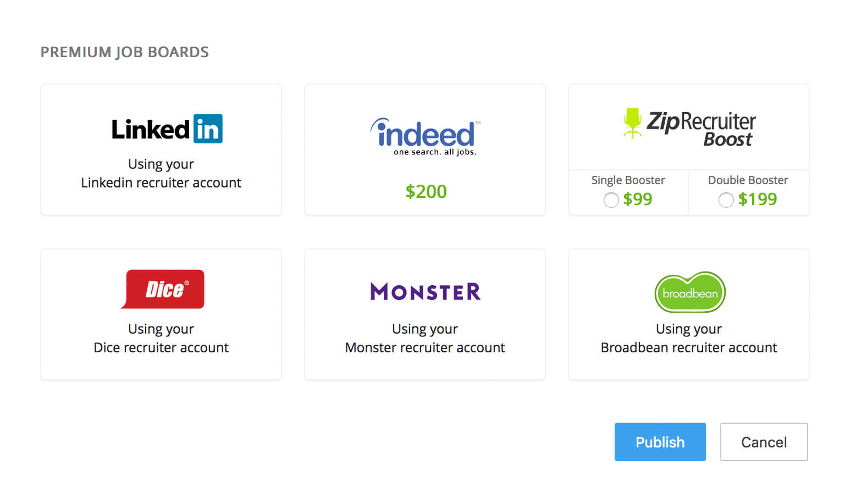Image resolution: width=856 pixels, height=504 pixels.
Task: Click 'Dice recruiter account' text
Action: (x=161, y=347)
